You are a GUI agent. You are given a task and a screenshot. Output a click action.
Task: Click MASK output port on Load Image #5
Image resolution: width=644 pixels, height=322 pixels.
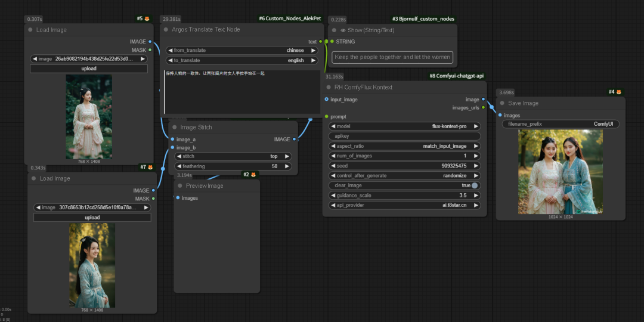(150, 49)
